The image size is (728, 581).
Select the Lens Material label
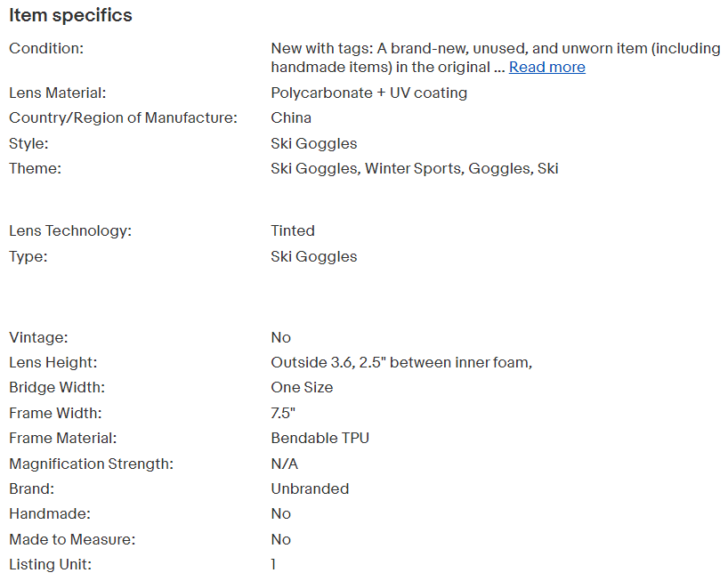58,93
